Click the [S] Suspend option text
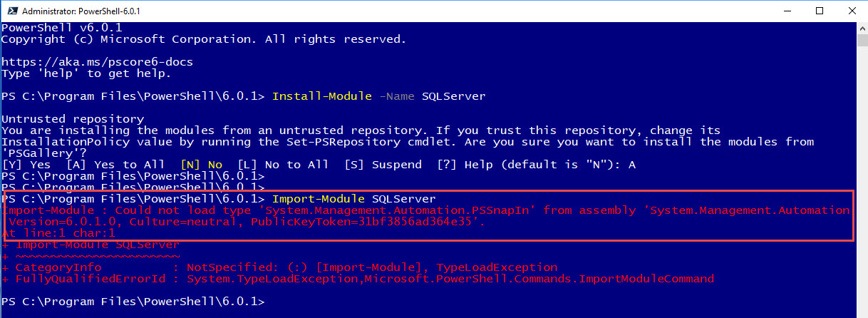 pos(383,165)
